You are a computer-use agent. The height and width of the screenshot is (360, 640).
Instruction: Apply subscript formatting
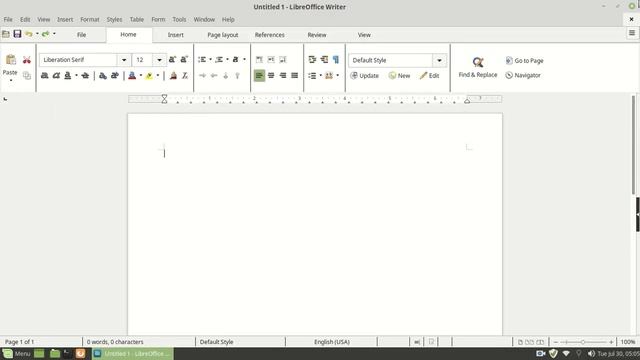pyautogui.click(x=103, y=76)
